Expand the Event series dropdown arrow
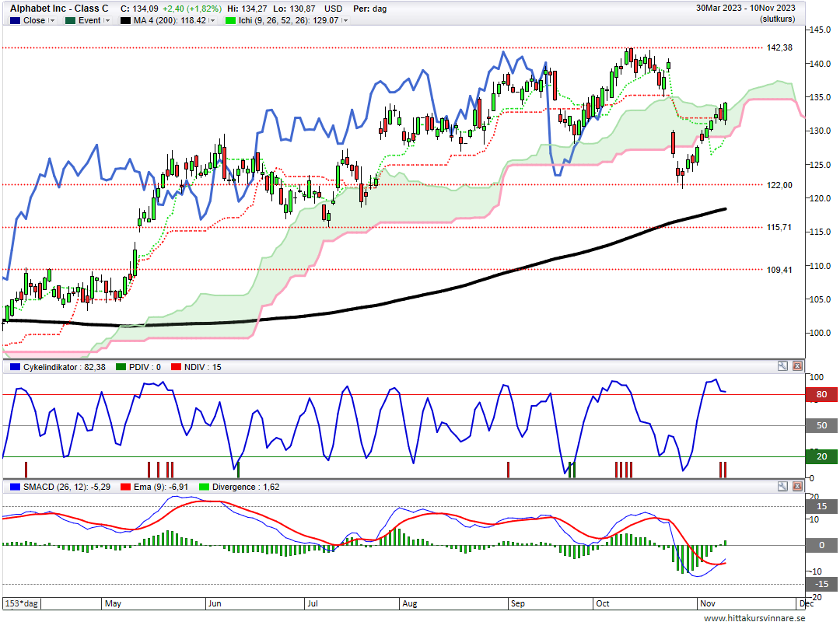840x622 pixels. (107, 20)
